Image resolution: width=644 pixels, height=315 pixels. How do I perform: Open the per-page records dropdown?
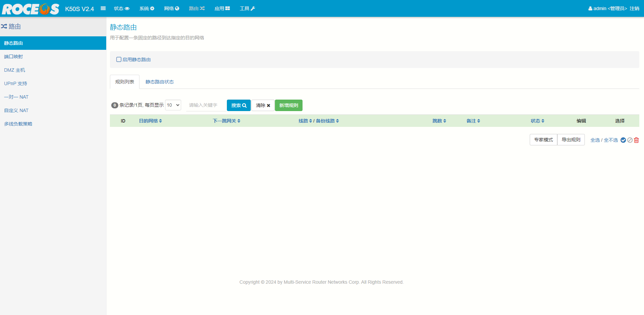[173, 105]
